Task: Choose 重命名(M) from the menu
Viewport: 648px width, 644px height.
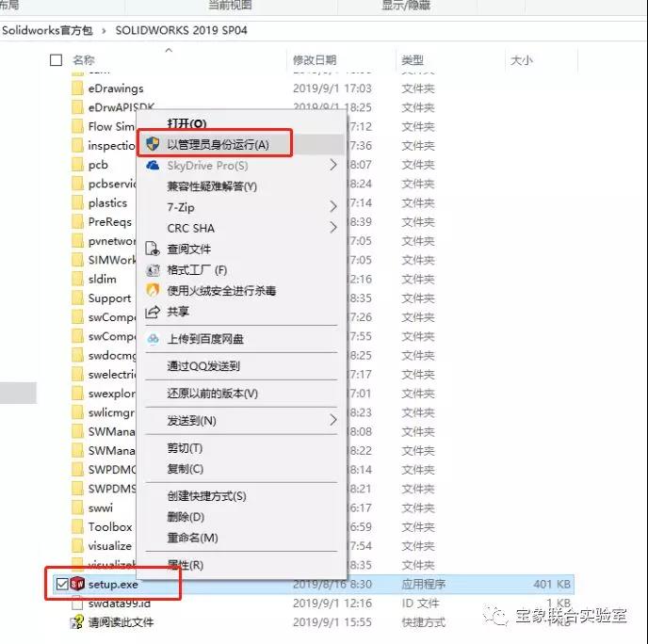Action: [192, 538]
